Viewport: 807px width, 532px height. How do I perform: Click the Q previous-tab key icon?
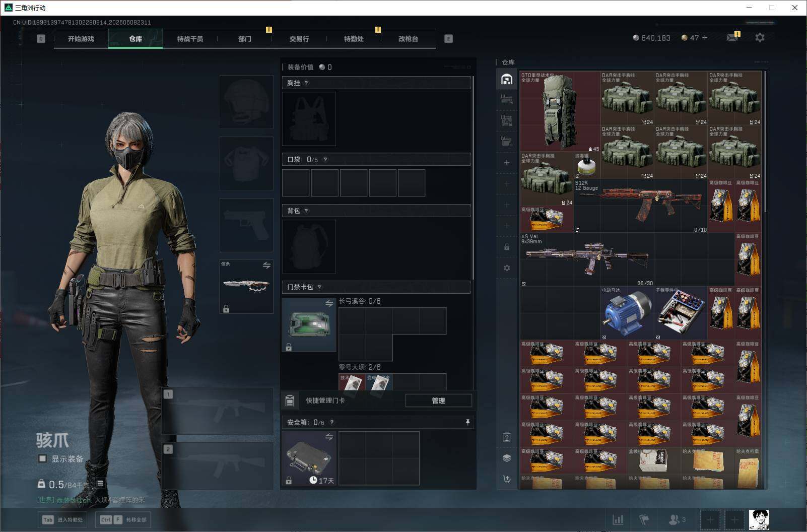coord(41,39)
